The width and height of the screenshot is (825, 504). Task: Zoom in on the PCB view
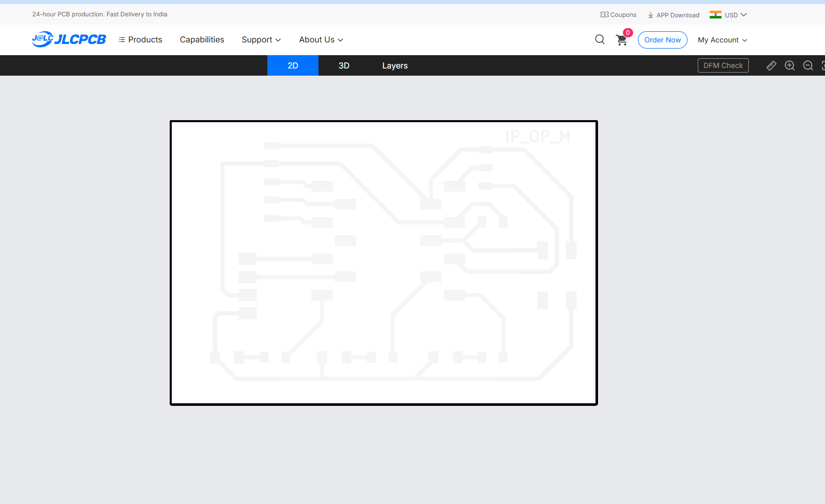click(790, 65)
